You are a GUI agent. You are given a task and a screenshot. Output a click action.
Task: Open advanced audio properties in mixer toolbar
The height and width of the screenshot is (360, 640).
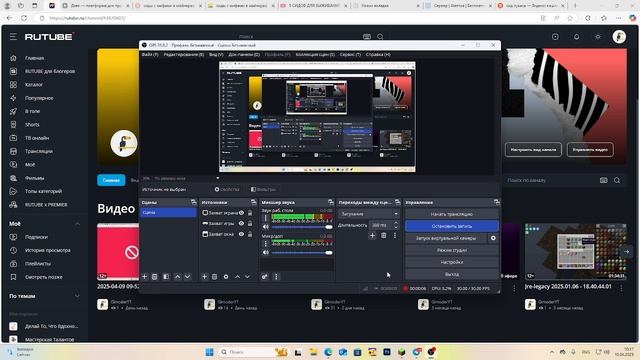pos(264,276)
